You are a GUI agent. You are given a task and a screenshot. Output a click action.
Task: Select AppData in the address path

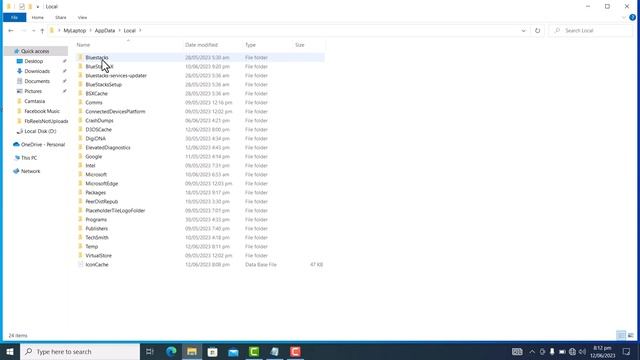click(x=105, y=31)
